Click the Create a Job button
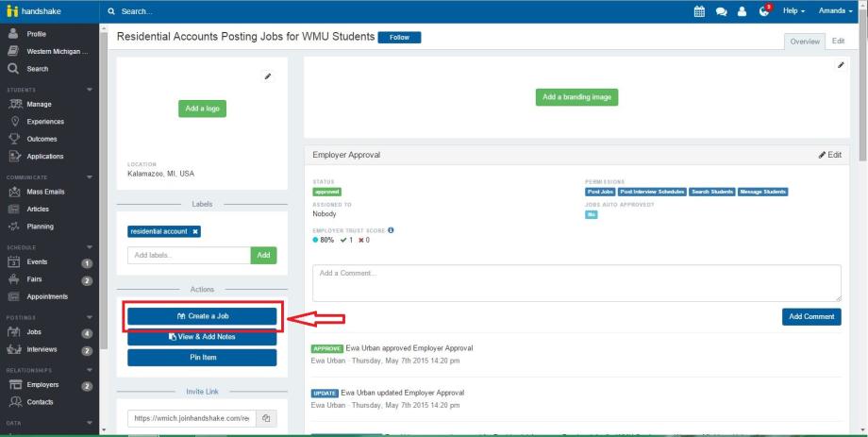The height and width of the screenshot is (437, 868). pyautogui.click(x=202, y=316)
